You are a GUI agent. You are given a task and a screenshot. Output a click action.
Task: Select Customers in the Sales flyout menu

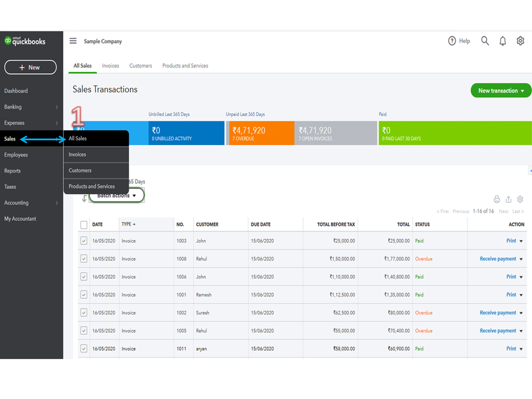pyautogui.click(x=80, y=170)
